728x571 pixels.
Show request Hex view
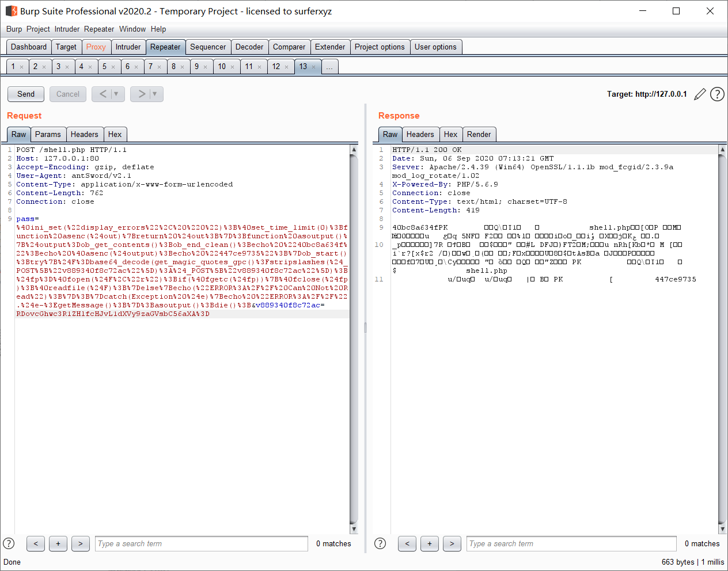point(115,134)
